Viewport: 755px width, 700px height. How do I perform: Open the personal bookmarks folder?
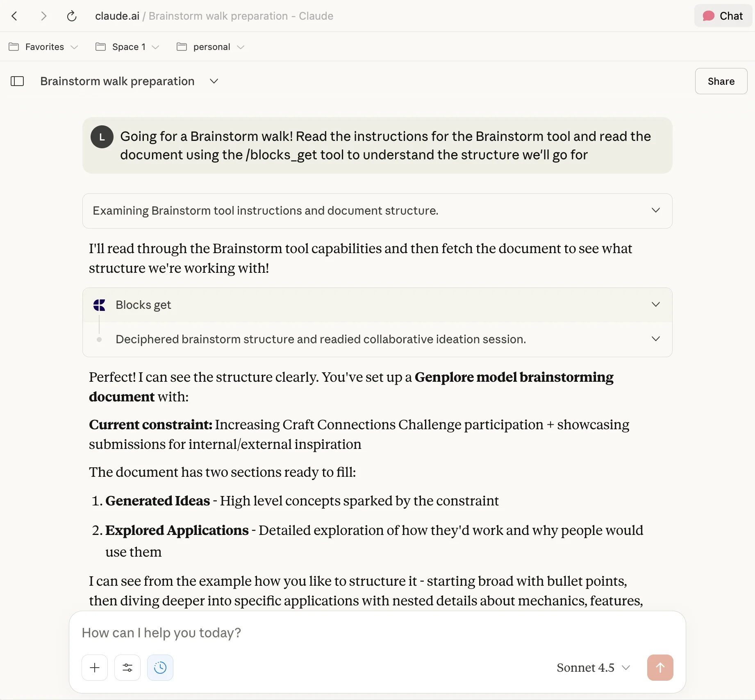(211, 47)
